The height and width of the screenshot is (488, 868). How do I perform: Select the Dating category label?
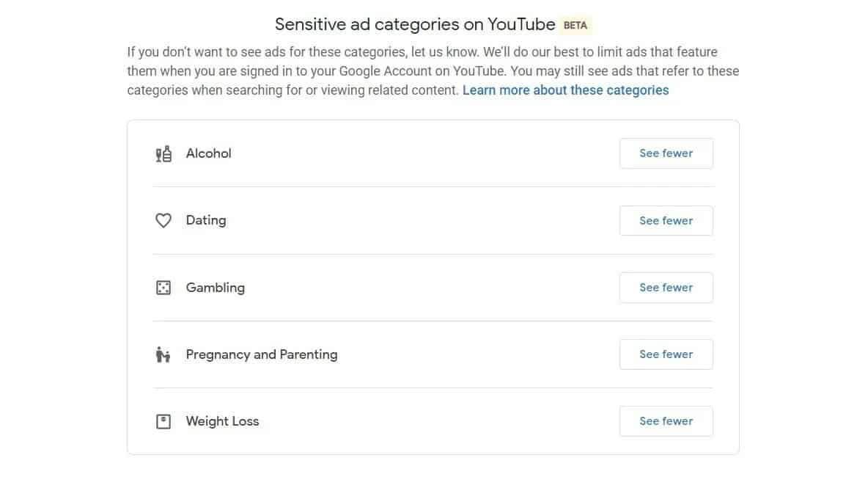pos(206,220)
